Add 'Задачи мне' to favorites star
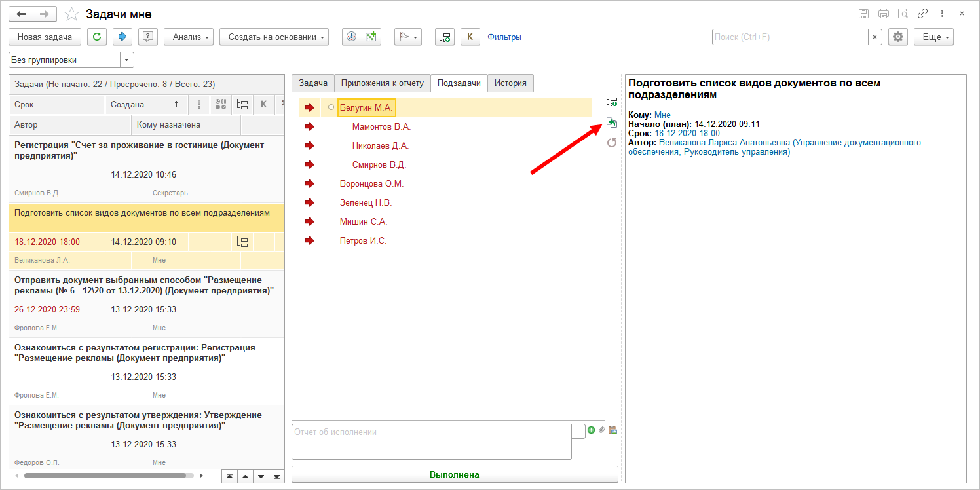This screenshot has height=490, width=980. click(x=72, y=14)
